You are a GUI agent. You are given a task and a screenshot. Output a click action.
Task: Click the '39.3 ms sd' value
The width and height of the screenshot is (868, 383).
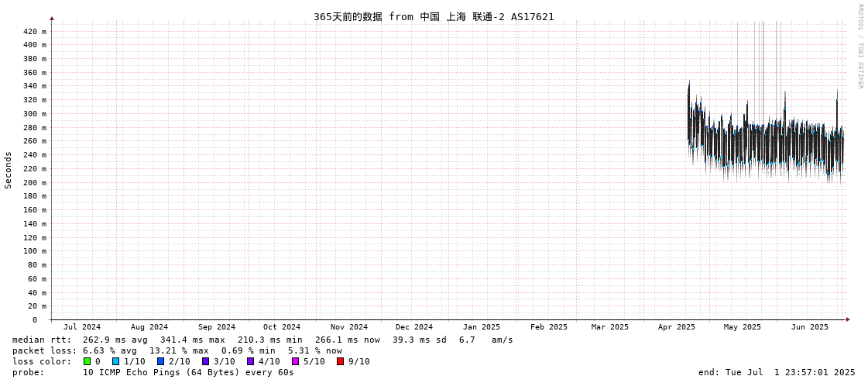pos(418,340)
